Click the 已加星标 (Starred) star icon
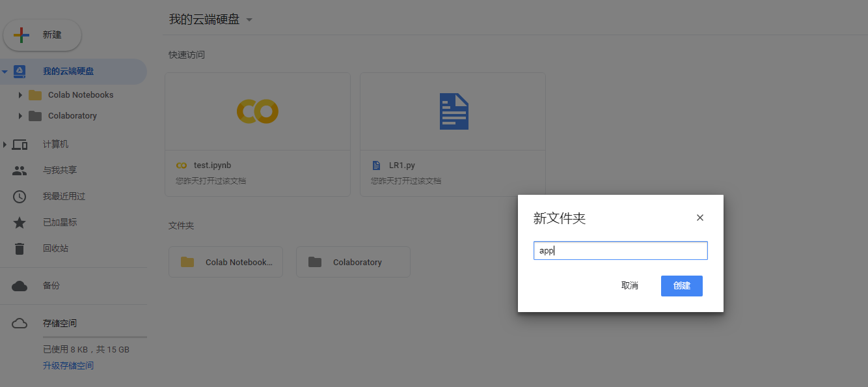868x387 pixels. [20, 222]
